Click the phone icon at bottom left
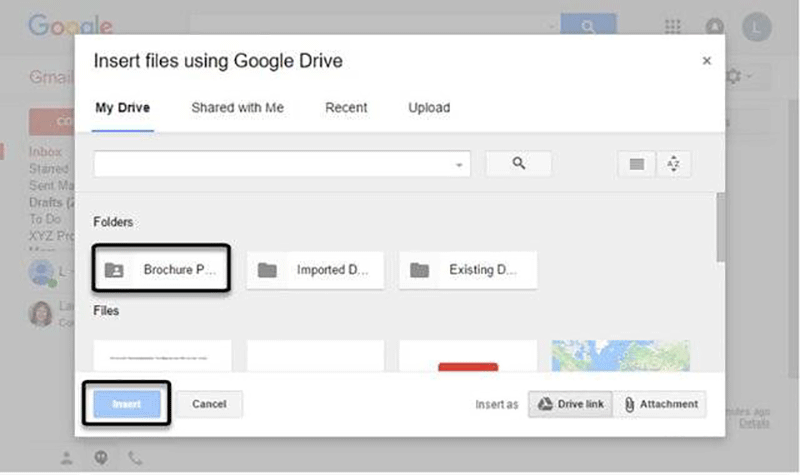The height and width of the screenshot is (475, 800). (x=135, y=458)
